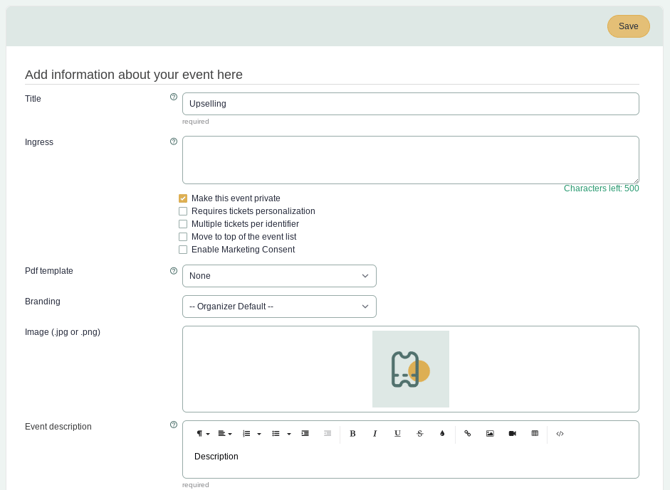Screen dimensions: 670x490
Task: Open the Pdf template dropdown
Action: [279, 276]
